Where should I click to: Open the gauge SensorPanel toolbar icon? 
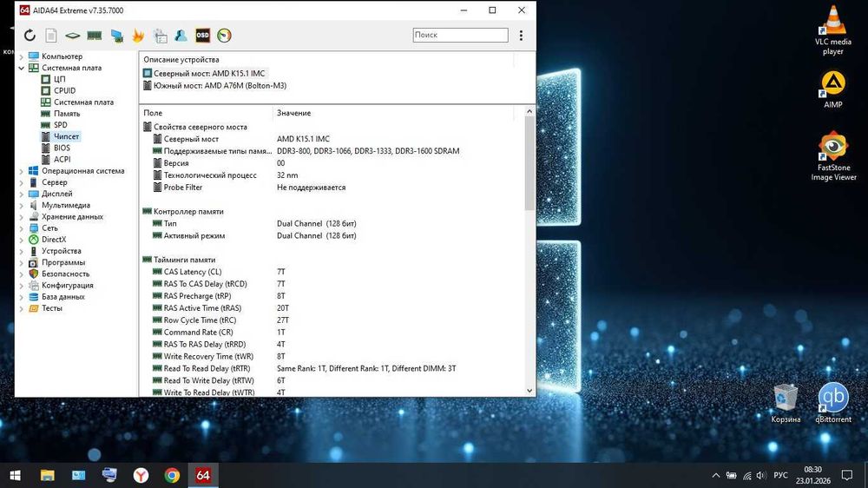tap(224, 36)
